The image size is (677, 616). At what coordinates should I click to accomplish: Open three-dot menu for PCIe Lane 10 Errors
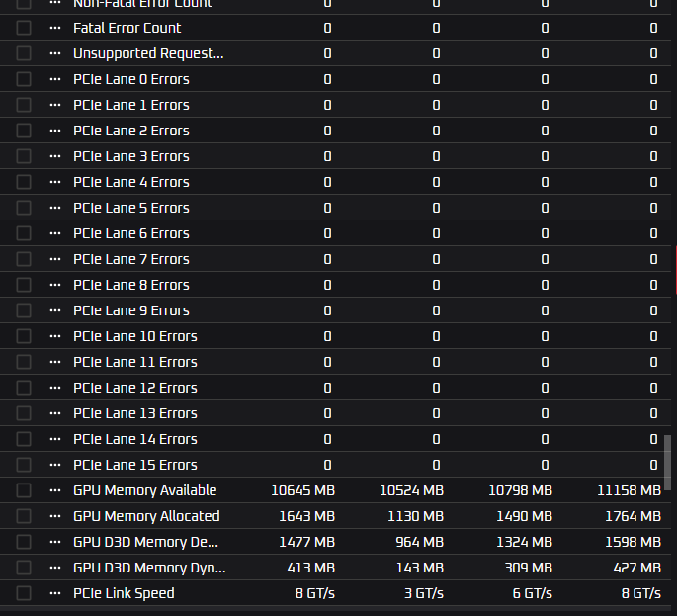54,336
